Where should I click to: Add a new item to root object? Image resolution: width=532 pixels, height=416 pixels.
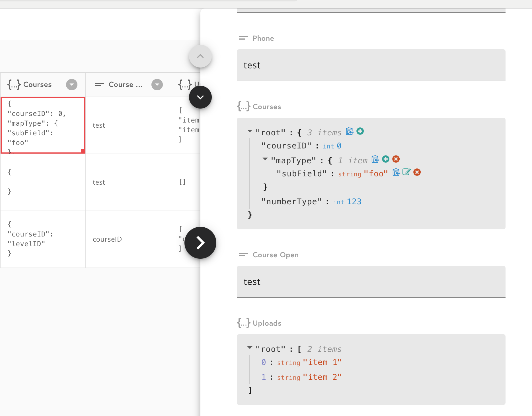[x=360, y=131]
